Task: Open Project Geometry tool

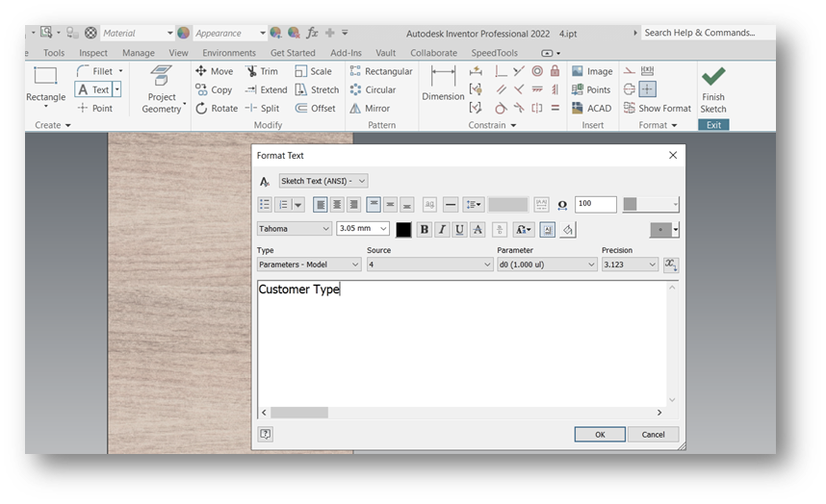Action: click(162, 89)
